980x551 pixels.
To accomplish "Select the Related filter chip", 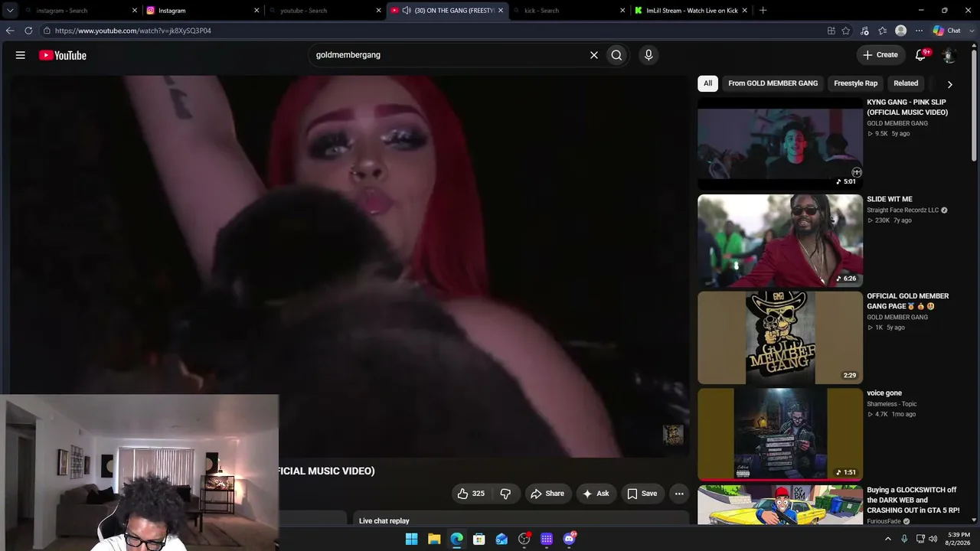I will pyautogui.click(x=905, y=83).
